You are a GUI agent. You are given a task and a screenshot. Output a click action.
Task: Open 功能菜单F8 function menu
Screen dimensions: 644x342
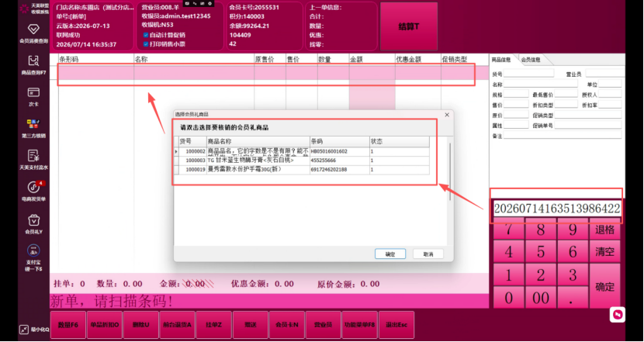point(360,325)
